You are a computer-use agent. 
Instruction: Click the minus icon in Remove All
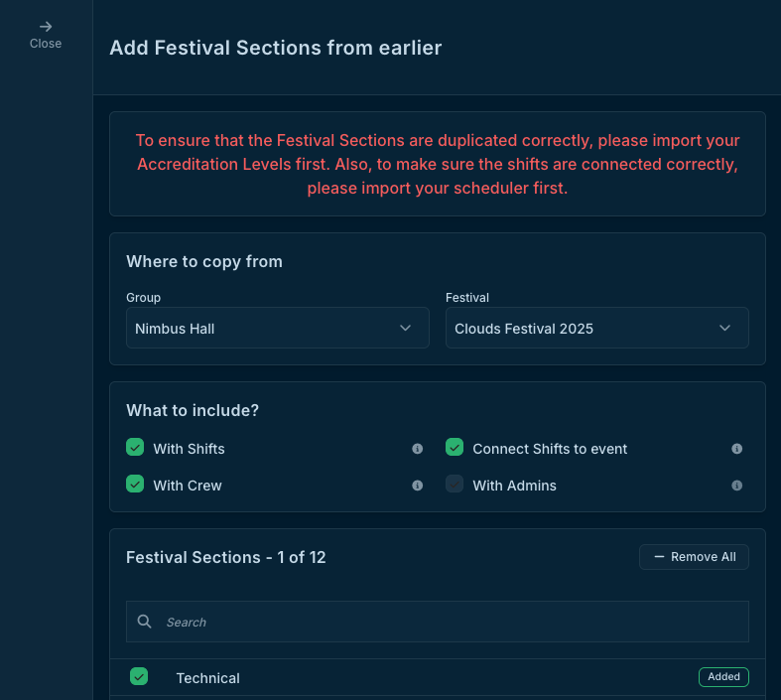(x=659, y=557)
